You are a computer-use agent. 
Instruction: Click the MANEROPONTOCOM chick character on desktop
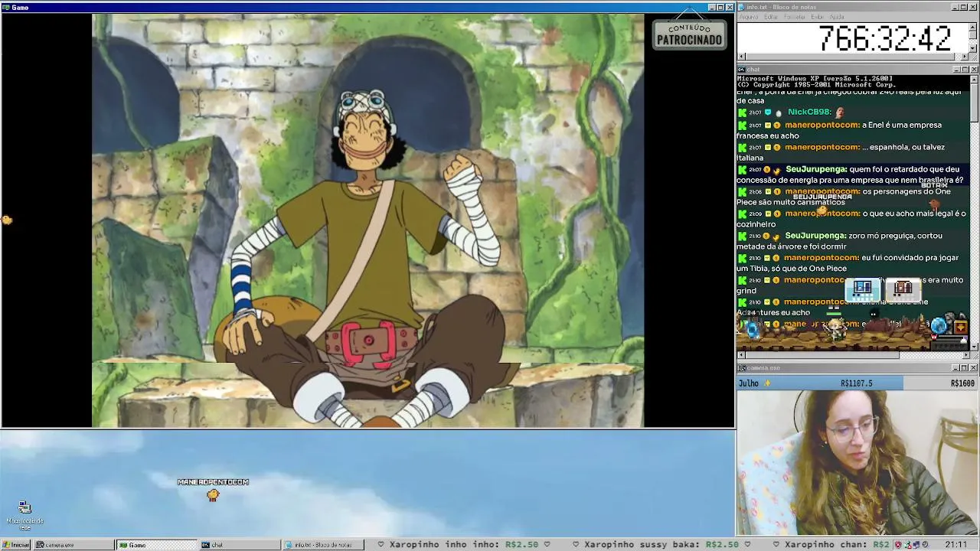click(x=213, y=495)
